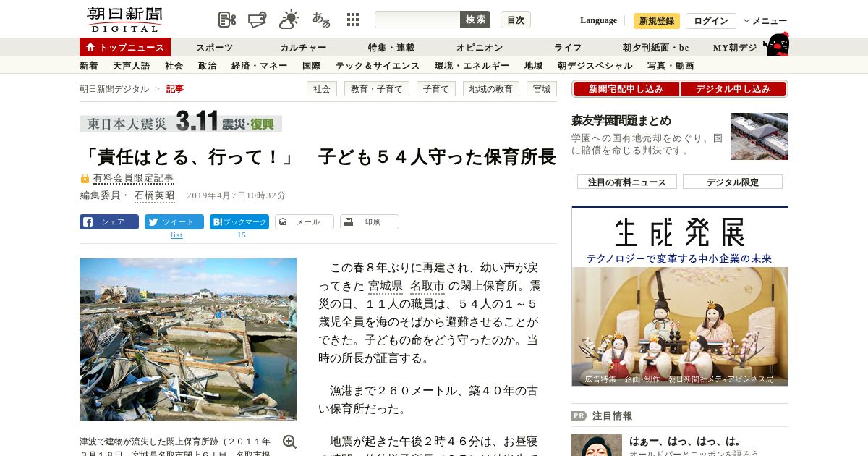Click the 子育て article tag

click(x=436, y=89)
